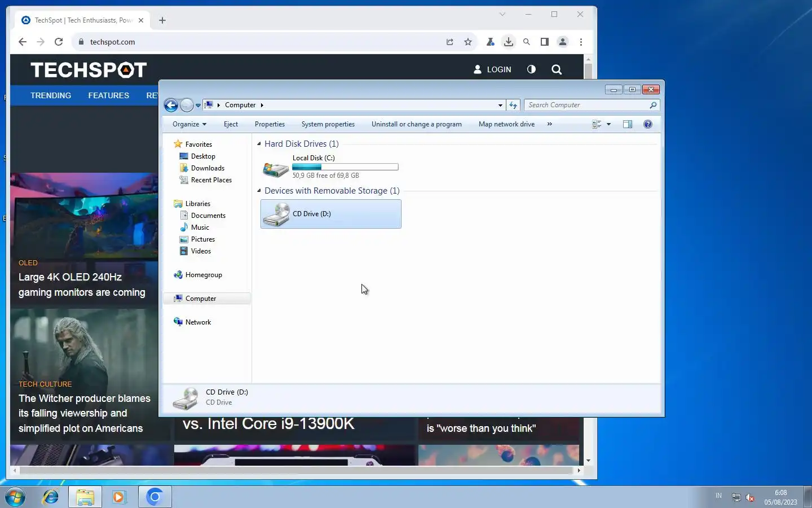Click Local Disk C: capacity bar
Image resolution: width=812 pixels, height=508 pixels.
[345, 167]
